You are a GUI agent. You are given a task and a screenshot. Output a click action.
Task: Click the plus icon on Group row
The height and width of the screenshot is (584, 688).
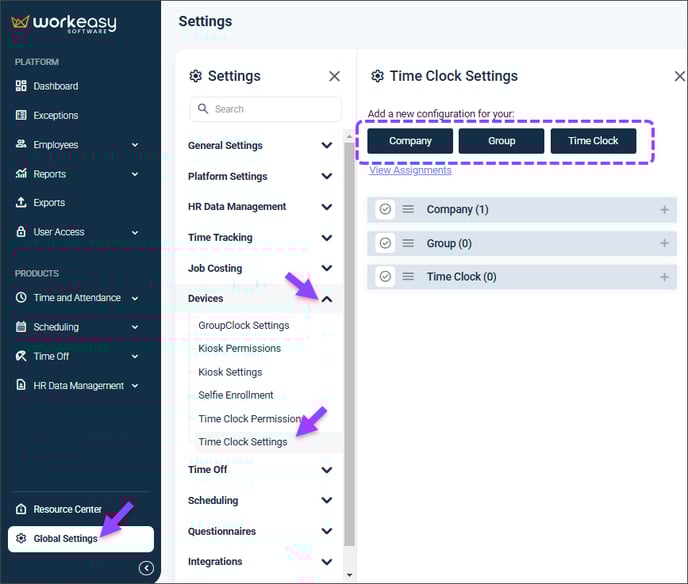tap(664, 243)
